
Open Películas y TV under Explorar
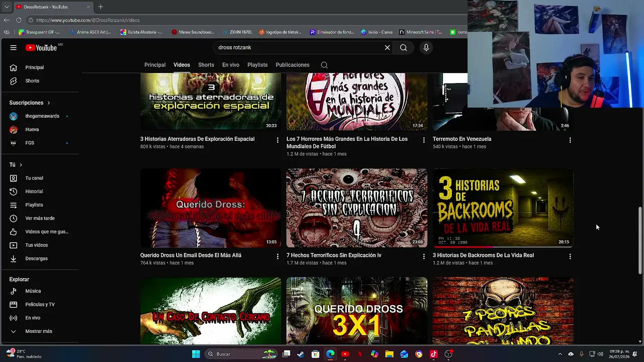click(x=39, y=305)
